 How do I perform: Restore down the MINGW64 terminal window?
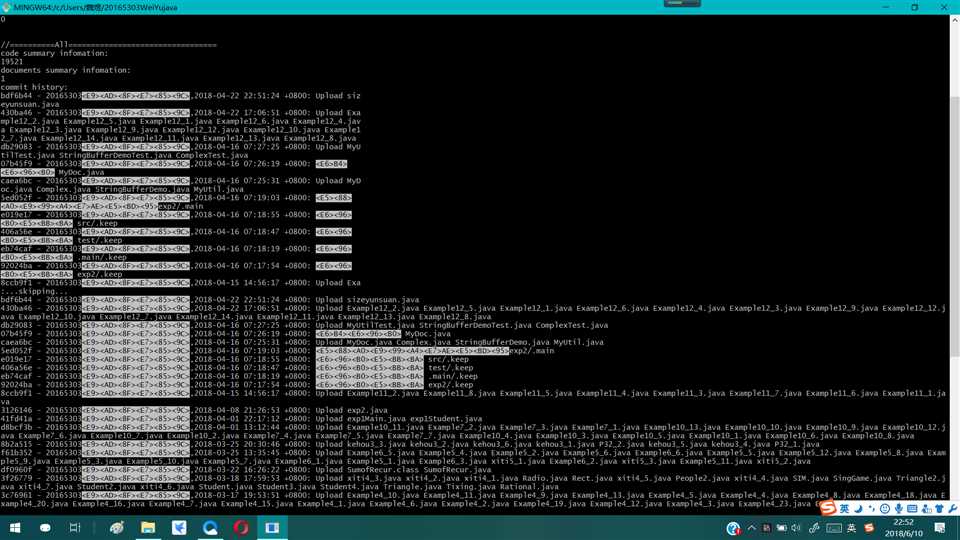point(915,7)
